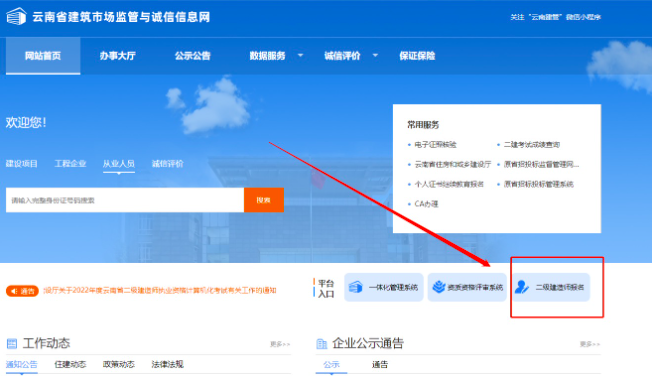Open the 数据服务 navigation item

(x=267, y=56)
